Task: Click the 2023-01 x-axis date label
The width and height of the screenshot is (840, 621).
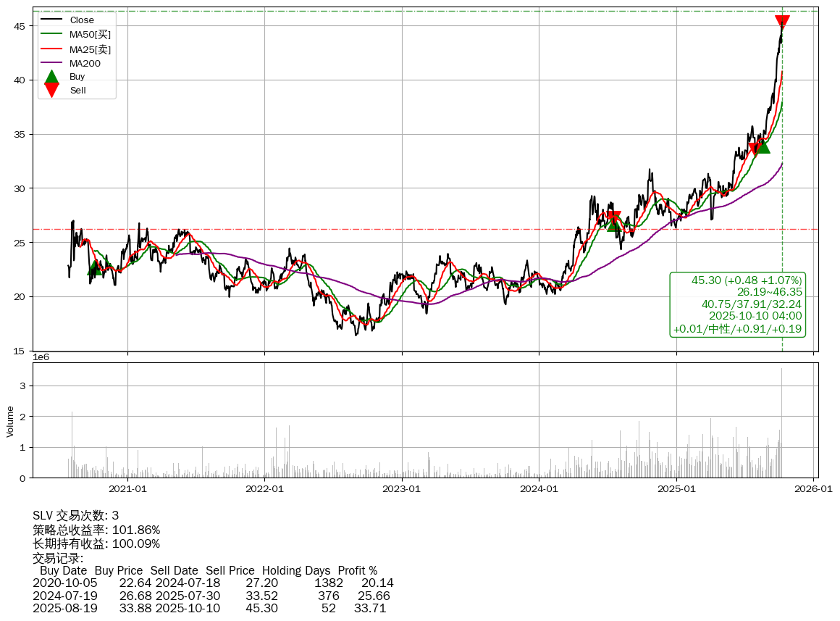Action: (x=402, y=488)
